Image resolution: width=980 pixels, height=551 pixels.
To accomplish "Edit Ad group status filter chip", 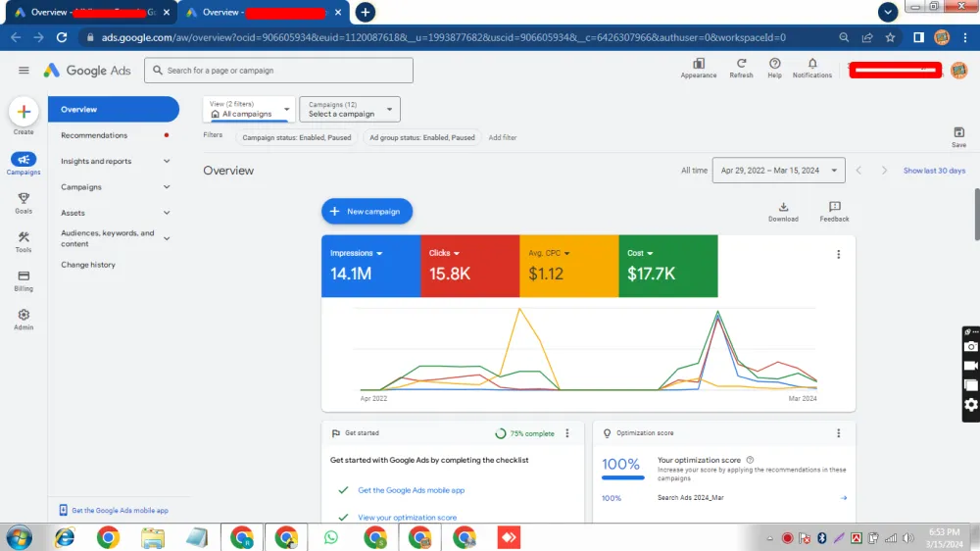I will point(421,137).
